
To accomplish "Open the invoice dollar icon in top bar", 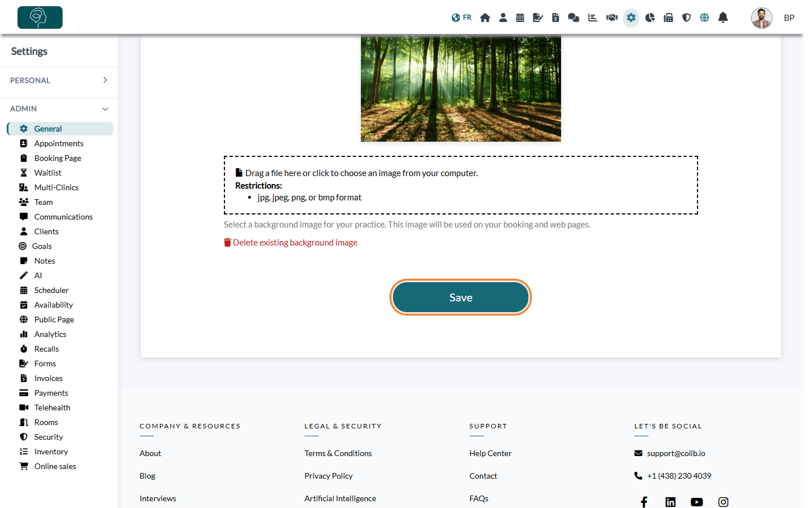I will 555,17.
